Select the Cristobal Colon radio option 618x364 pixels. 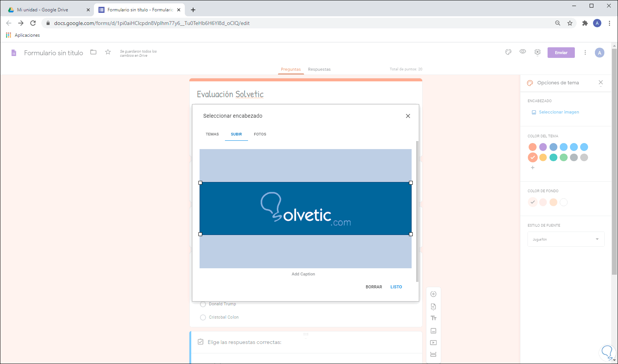coord(203,317)
